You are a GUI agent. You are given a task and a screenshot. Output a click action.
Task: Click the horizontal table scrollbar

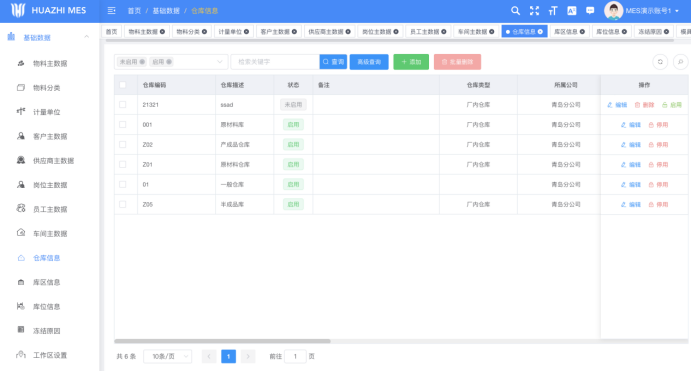click(x=223, y=341)
